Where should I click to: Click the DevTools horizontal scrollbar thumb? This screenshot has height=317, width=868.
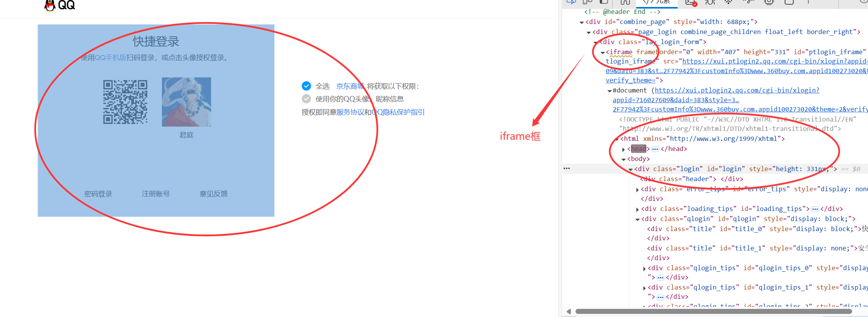click(713, 312)
